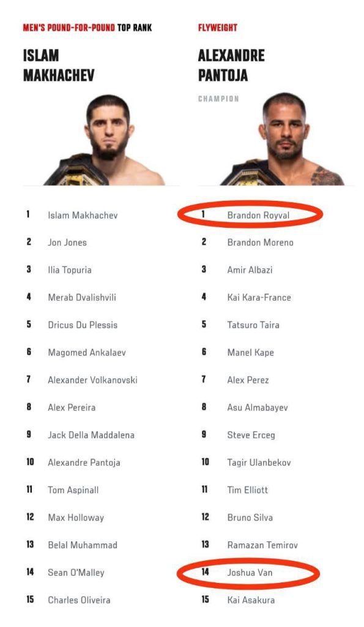Select Brandon Royval in flyweight rankings
Screen dimensions: 364x627
tap(258, 215)
